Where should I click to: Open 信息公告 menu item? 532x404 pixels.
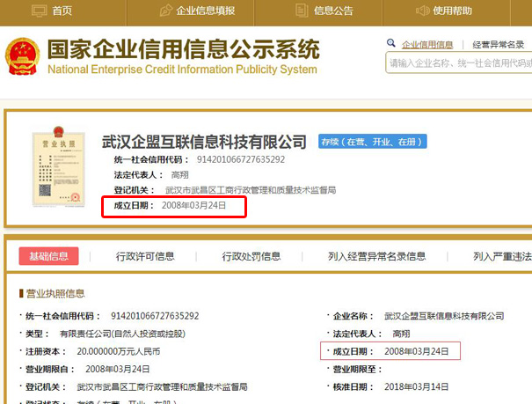(x=333, y=11)
